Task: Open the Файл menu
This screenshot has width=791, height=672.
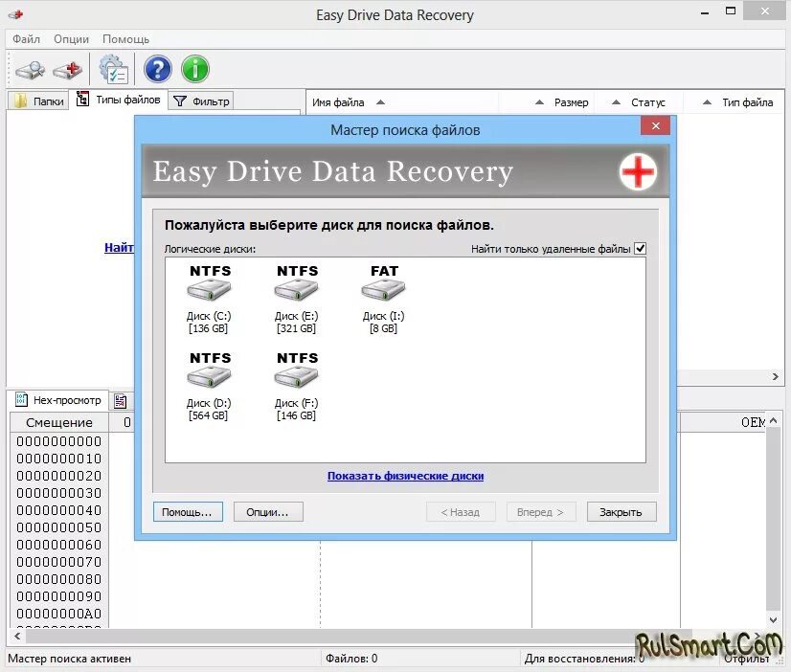Action: 26,39
